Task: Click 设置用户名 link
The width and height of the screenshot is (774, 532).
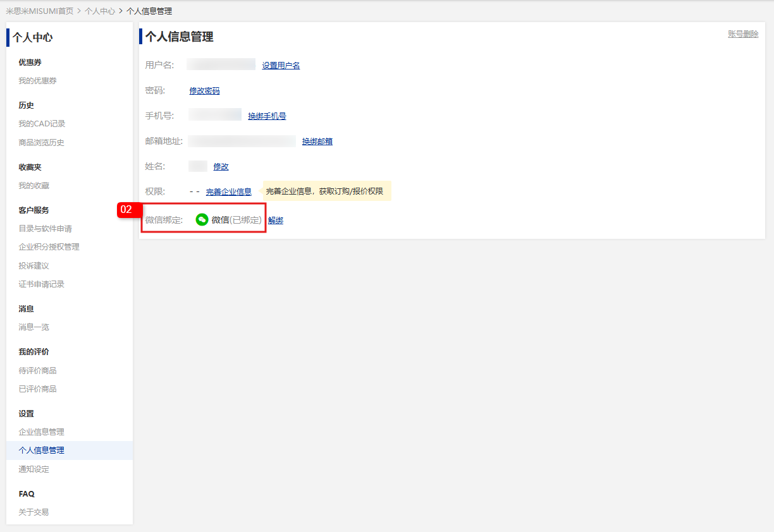Action: (x=281, y=66)
